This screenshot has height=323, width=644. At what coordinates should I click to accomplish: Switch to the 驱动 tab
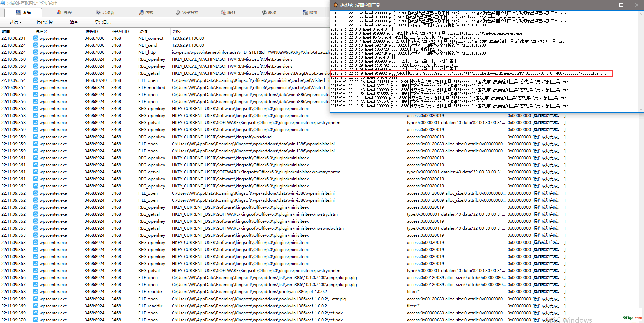pos(269,12)
